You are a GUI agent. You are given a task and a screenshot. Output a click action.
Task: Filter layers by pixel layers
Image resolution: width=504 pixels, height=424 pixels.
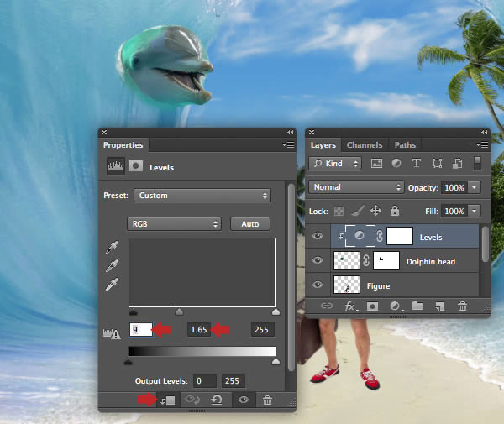tap(376, 164)
